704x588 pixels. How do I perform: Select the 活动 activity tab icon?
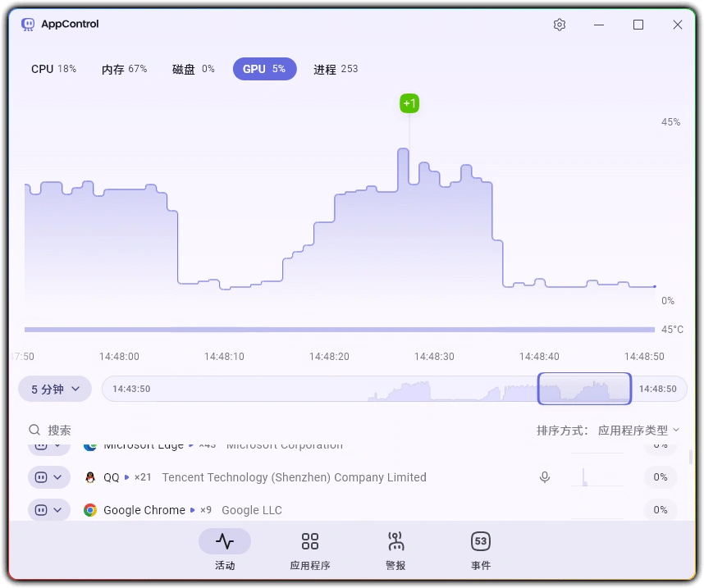coord(225,541)
